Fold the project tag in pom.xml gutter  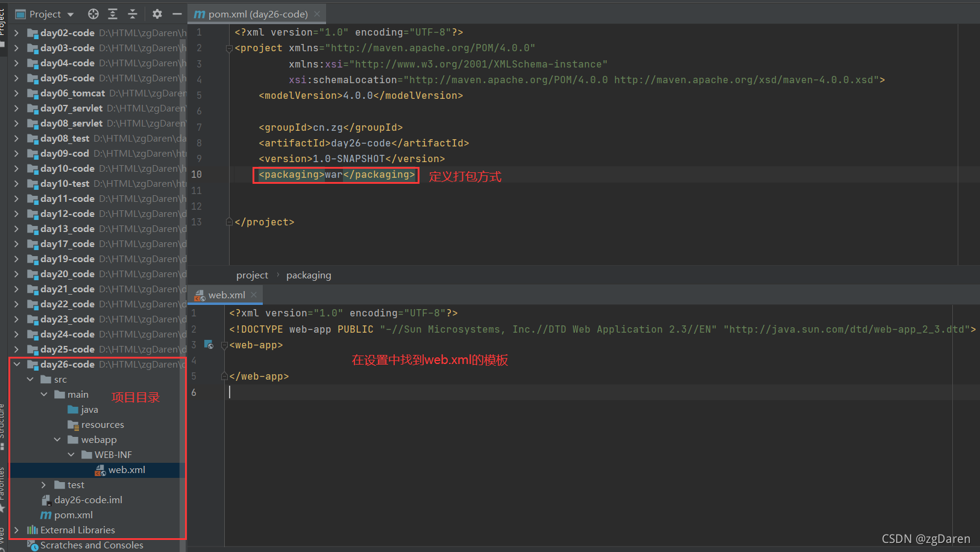click(229, 49)
